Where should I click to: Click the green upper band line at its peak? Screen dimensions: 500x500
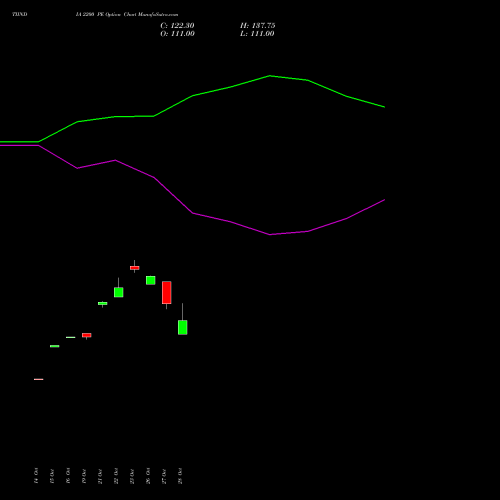[x=270, y=76]
